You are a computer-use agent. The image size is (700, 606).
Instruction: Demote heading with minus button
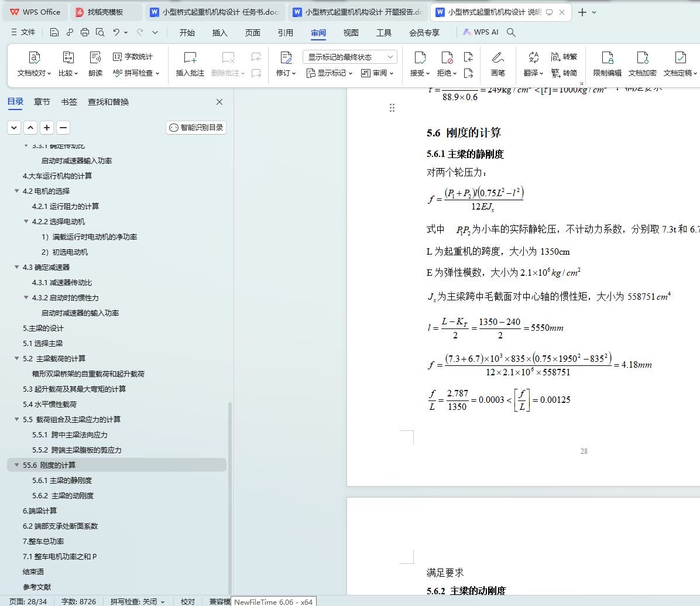(63, 128)
